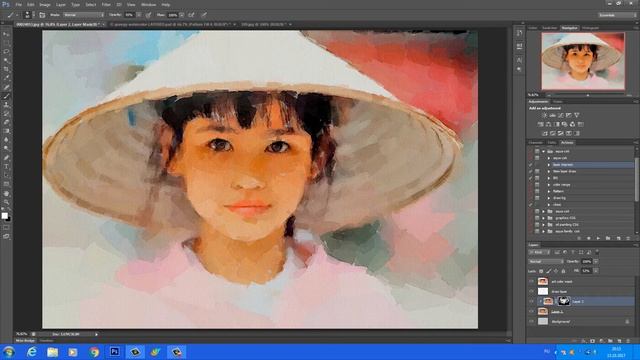
Task: Select the Brush tool in the toolbox
Action: 6,96
